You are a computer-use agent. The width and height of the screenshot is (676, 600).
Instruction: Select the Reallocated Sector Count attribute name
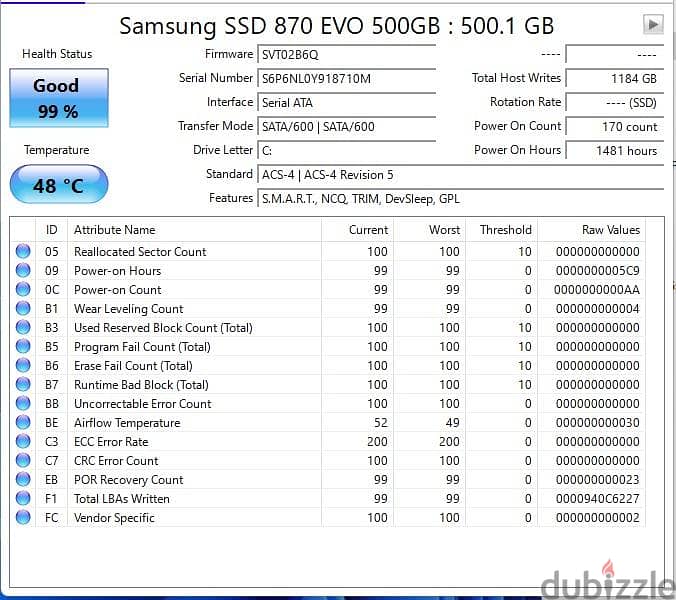click(140, 251)
